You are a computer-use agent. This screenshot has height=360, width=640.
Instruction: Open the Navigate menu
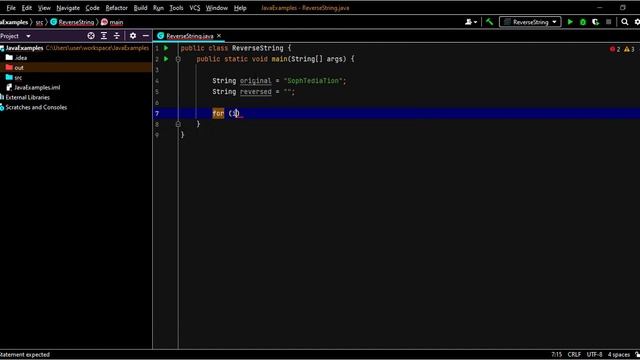tap(68, 8)
